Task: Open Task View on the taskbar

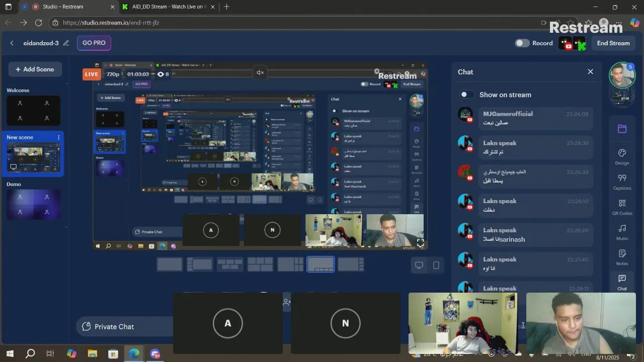Action: click(50, 354)
